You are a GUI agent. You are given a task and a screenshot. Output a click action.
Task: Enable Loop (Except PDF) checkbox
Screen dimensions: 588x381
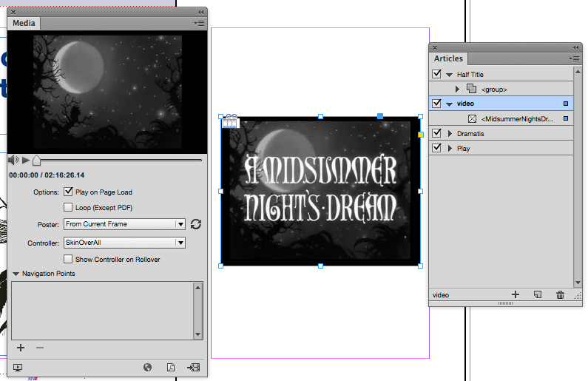click(69, 208)
